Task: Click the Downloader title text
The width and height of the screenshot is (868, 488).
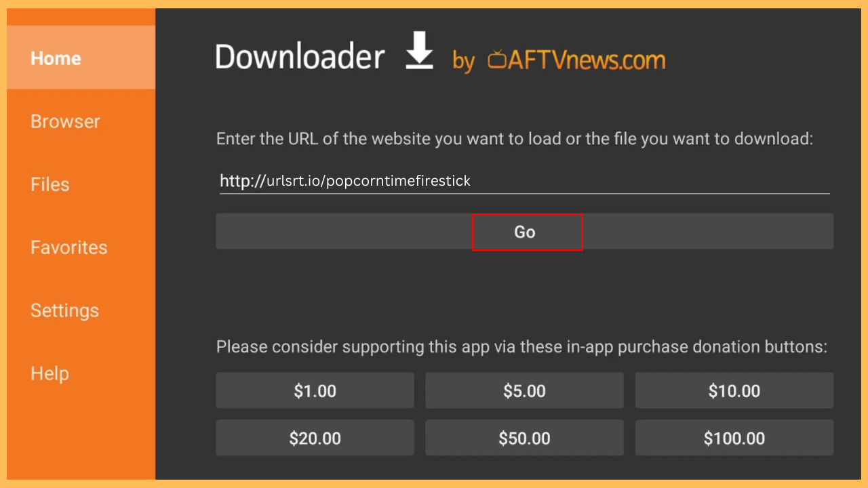Action: [x=300, y=57]
